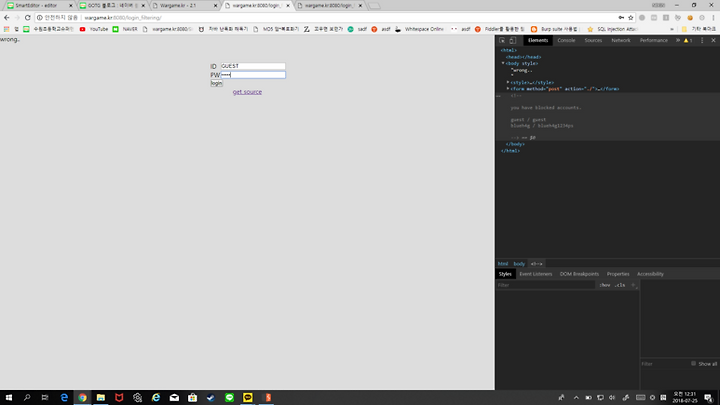Go back using the browser back arrow
Viewport: 720px width, 405px height.
(6, 17)
